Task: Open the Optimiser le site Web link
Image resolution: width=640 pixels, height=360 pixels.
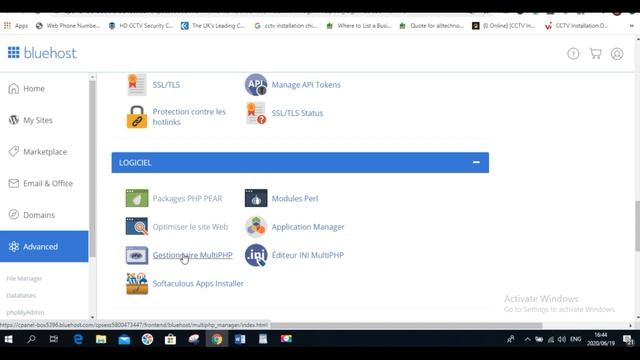Action: coord(190,227)
